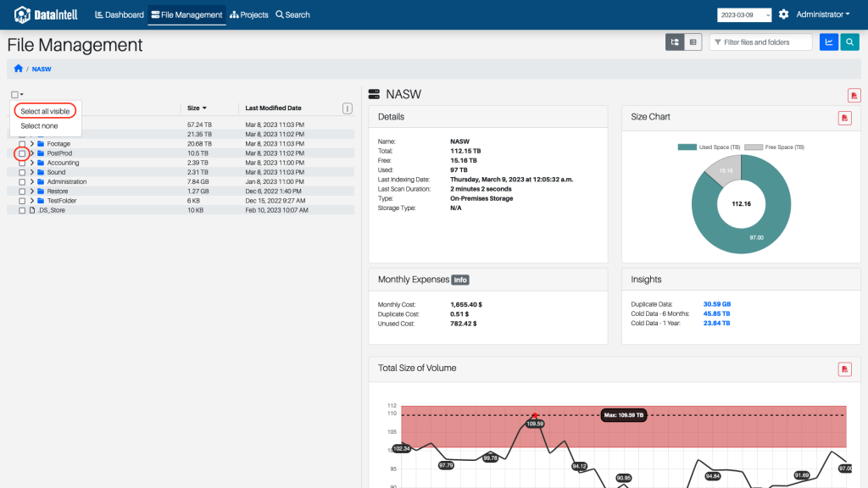Click the DataIntell logo

click(x=46, y=14)
